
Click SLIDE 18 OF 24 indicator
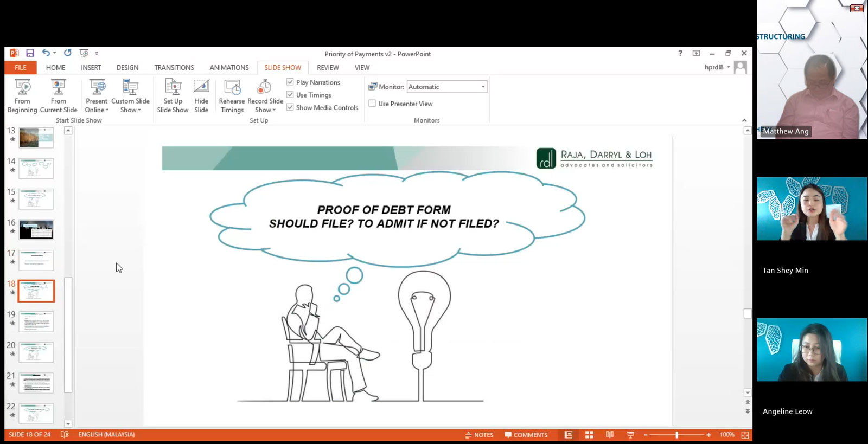29,435
